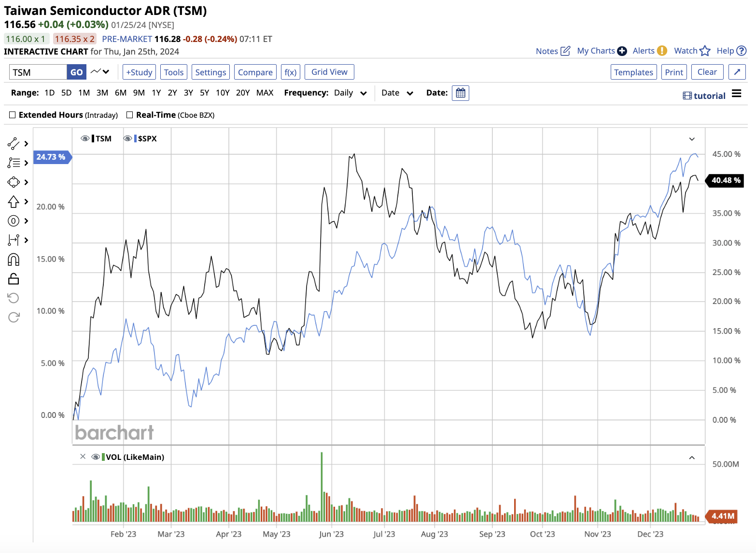This screenshot has width=756, height=553.
Task: Click the Print button
Action: click(x=674, y=72)
